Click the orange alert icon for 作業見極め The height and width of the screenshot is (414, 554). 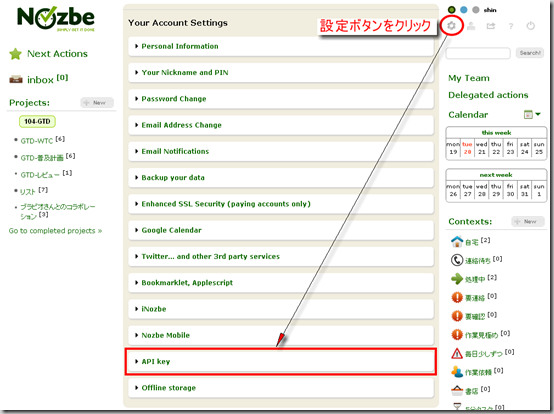tap(457, 334)
